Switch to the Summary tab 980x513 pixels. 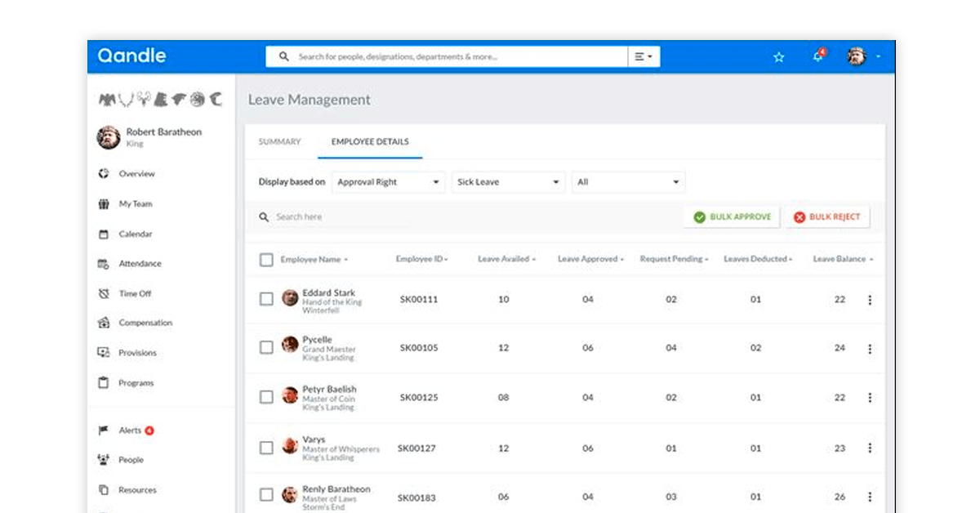279,142
